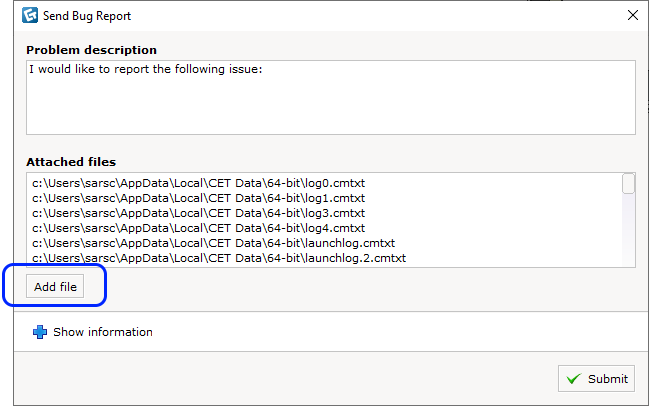Image resolution: width=649 pixels, height=406 pixels.
Task: Click the Send Bug Report title text
Action: [87, 16]
